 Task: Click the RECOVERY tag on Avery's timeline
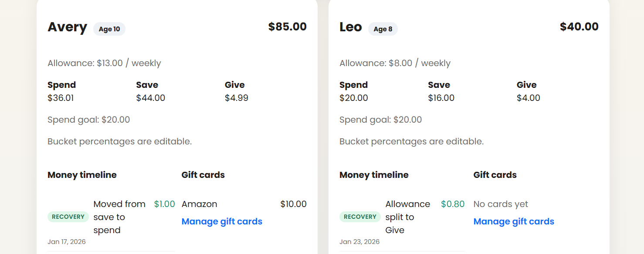tap(68, 216)
